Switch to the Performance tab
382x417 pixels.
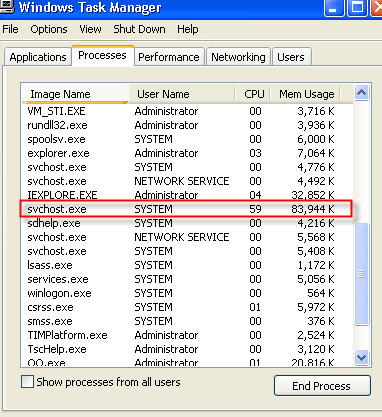click(x=169, y=57)
